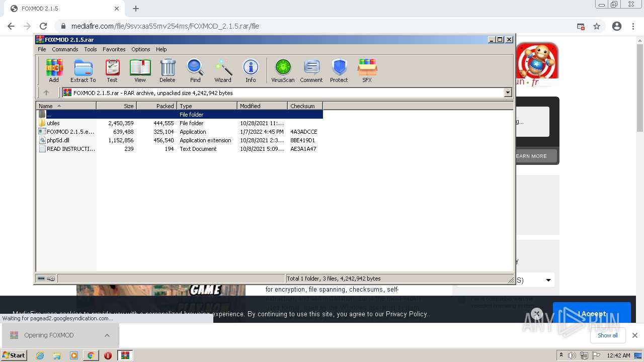
Task: Click the system tray volume icon
Action: pyautogui.click(x=572, y=355)
